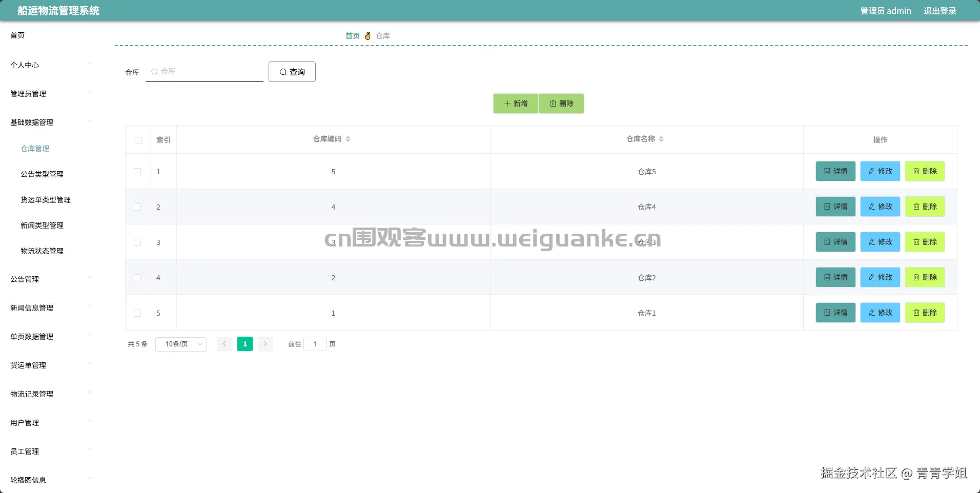Show 详情 for 仓库1 row

[835, 313]
